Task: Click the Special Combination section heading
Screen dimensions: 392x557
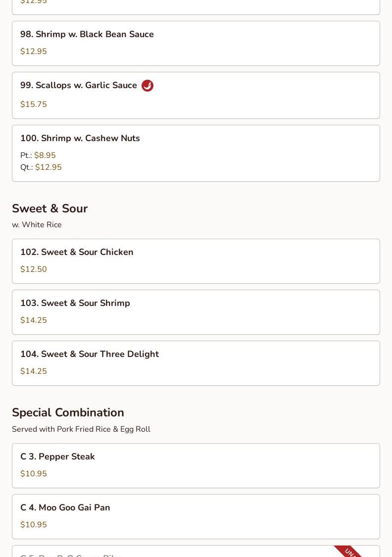Action: pos(68,413)
